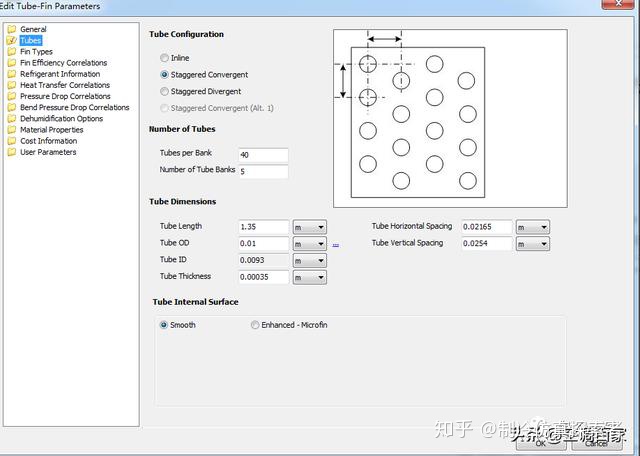Screen dimensions: 640x456
Task: Click the Tube OD value field
Action: point(264,243)
